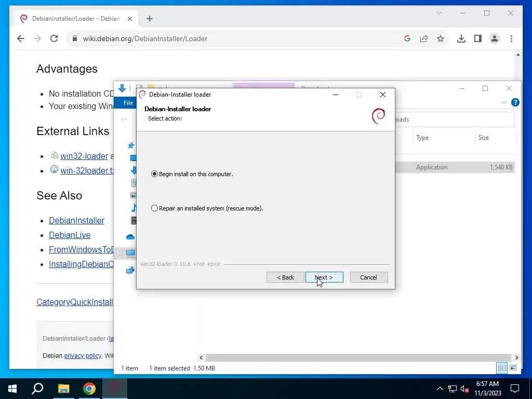Select the Application file row in Explorer
Image resolution: width=532 pixels, height=399 pixels.
pos(455,167)
